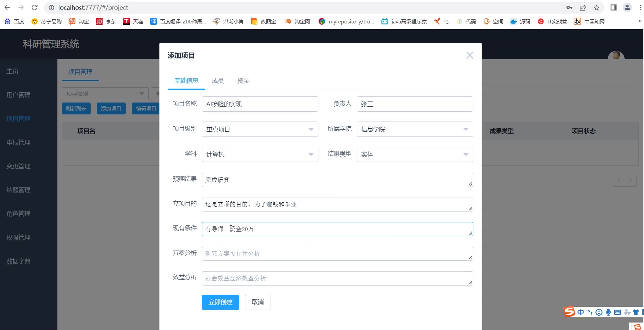Expand the 学科 dropdown showing 计算机
This screenshot has height=330, width=644.
(260, 154)
